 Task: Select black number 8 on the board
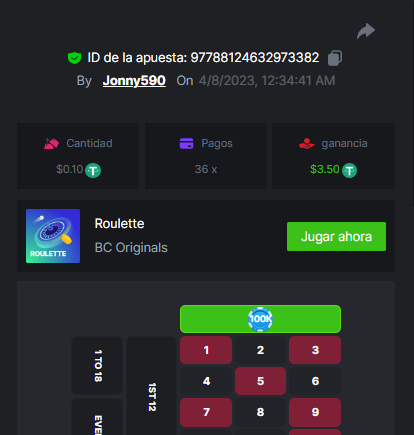260,412
